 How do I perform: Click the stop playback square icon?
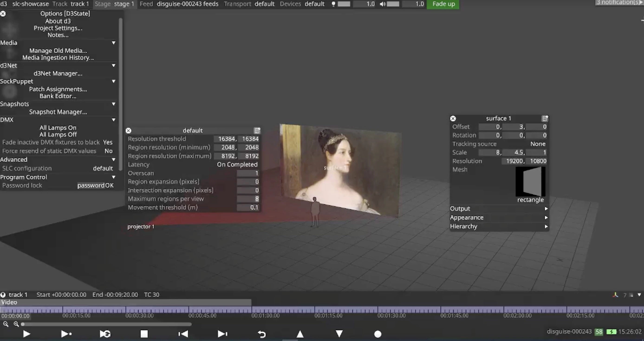[144, 334]
